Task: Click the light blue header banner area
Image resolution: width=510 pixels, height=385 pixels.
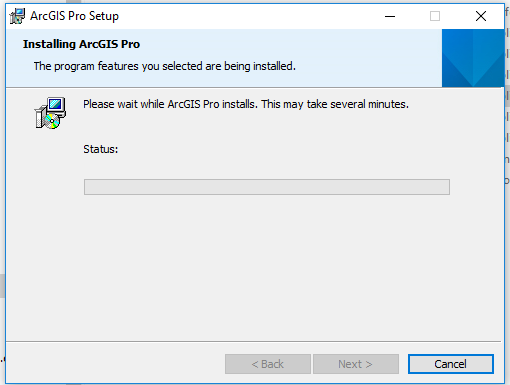Action: 224,58
